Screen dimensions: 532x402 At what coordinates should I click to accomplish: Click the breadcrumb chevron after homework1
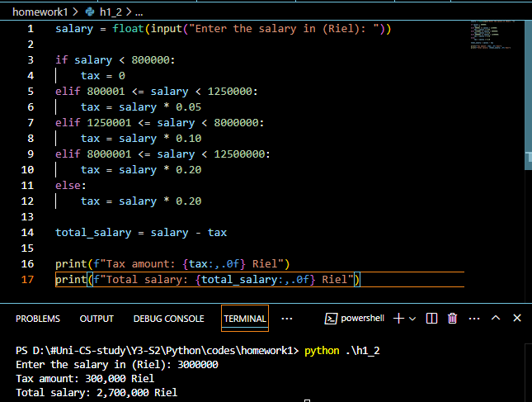[x=75, y=12]
